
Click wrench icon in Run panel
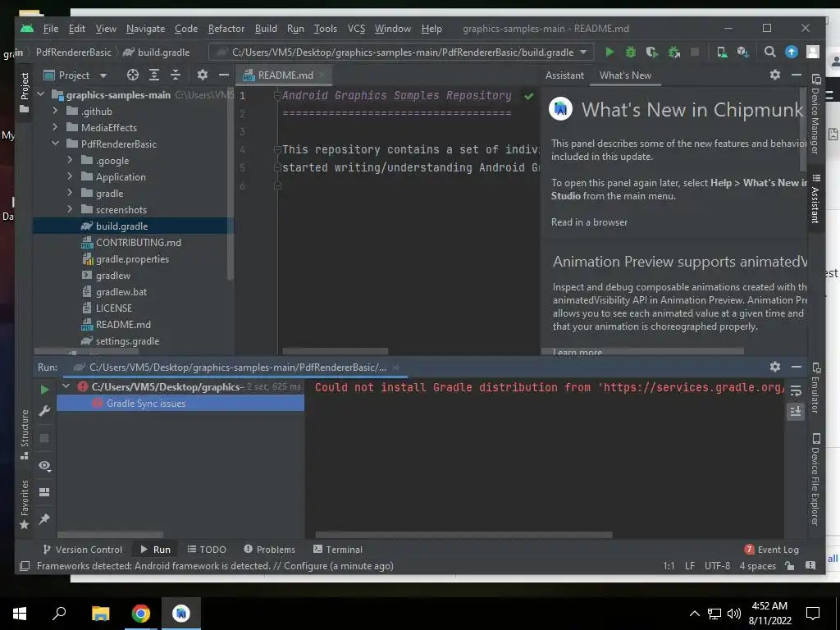44,411
